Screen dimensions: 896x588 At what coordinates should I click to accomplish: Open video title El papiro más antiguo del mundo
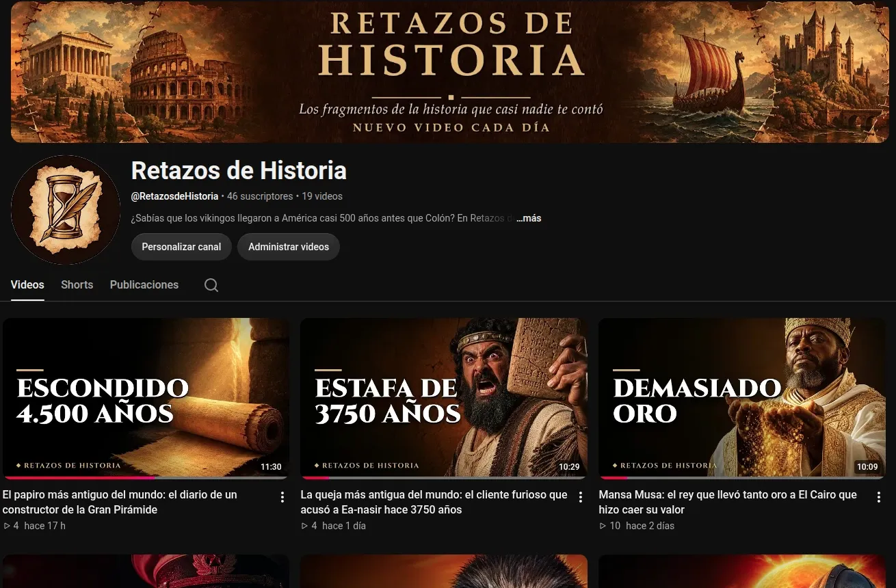tap(120, 502)
